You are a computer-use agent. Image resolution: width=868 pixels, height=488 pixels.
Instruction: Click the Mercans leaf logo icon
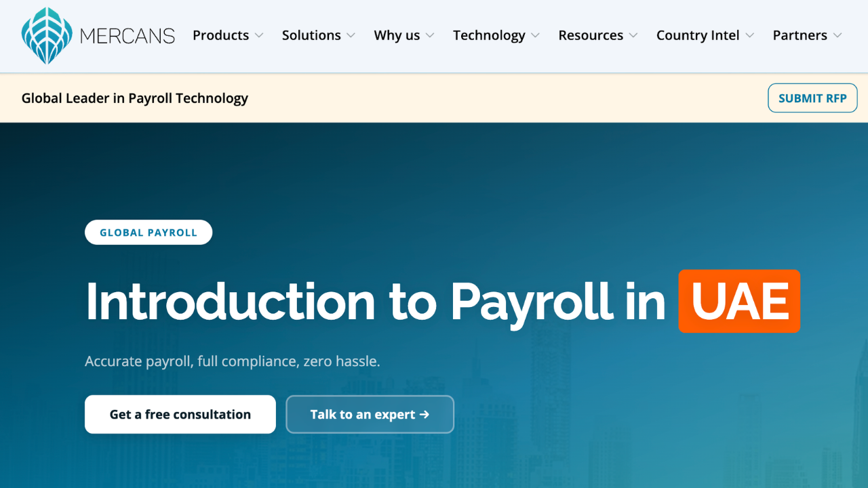(47, 36)
